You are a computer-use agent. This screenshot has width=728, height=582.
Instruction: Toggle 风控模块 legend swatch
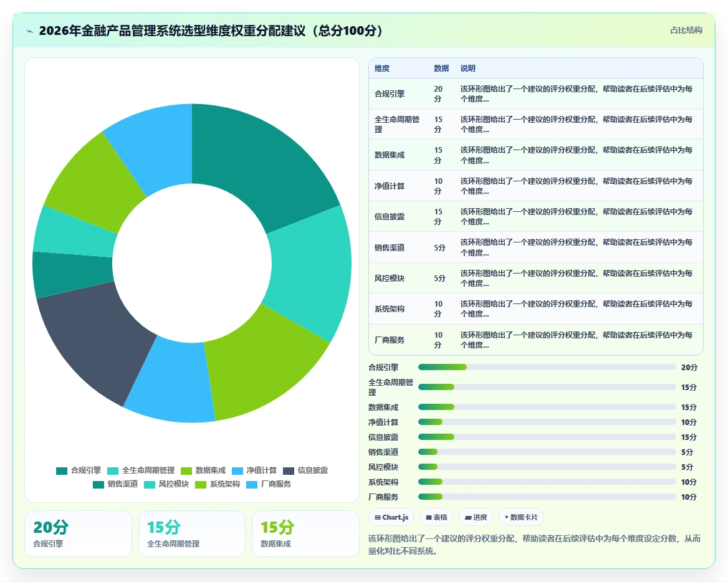pos(150,485)
